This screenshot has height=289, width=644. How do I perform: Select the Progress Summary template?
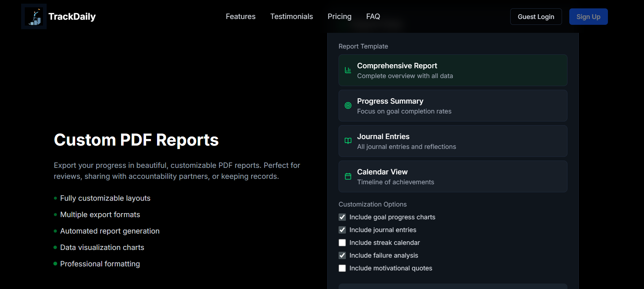pyautogui.click(x=453, y=105)
